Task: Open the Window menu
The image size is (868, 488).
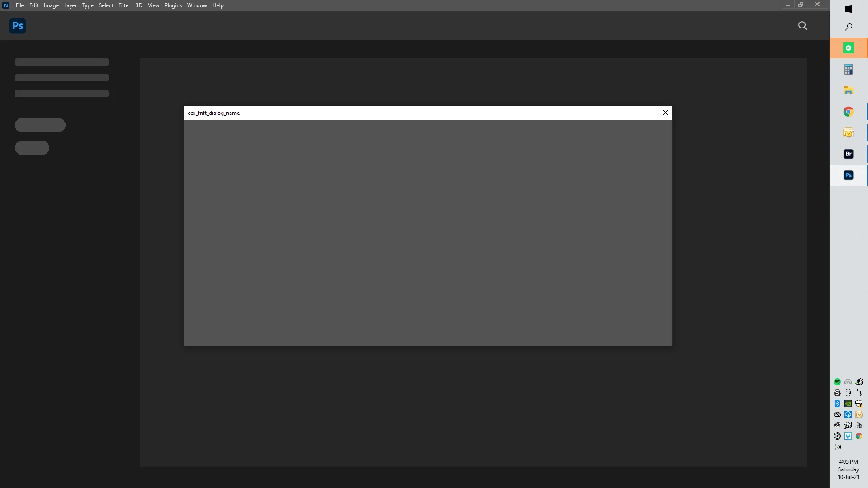Action: (x=197, y=5)
